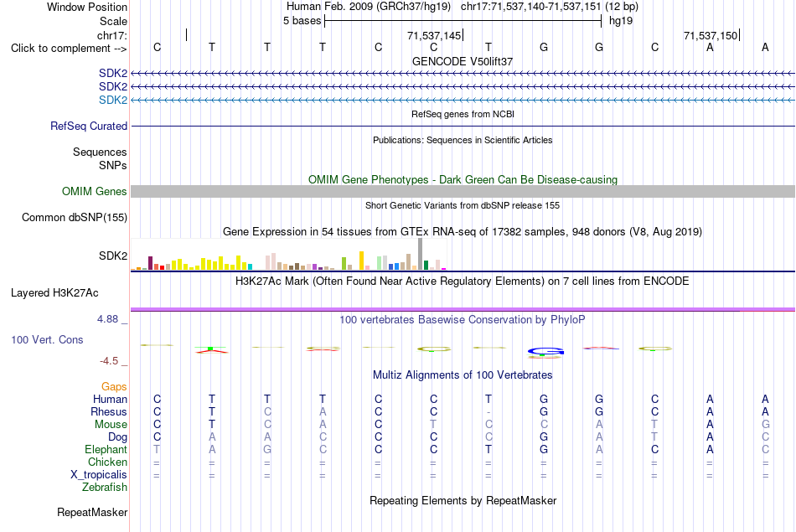Viewport: 796px width, 532px height.
Task: Click the Scale track label
Action: tap(113, 21)
